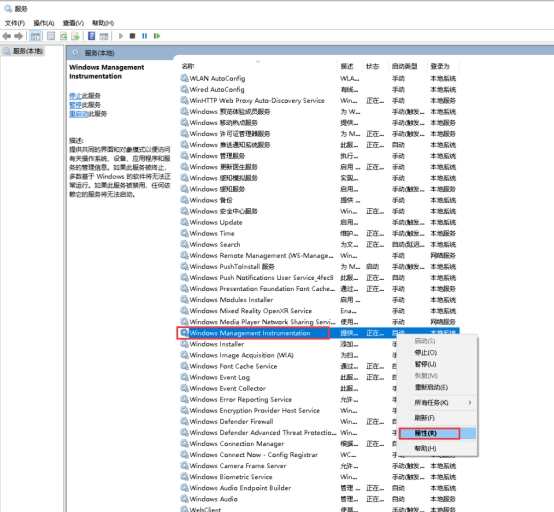Image resolution: width=554 pixels, height=512 pixels.
Task: Sort by the 描述 column header
Action: click(350, 66)
